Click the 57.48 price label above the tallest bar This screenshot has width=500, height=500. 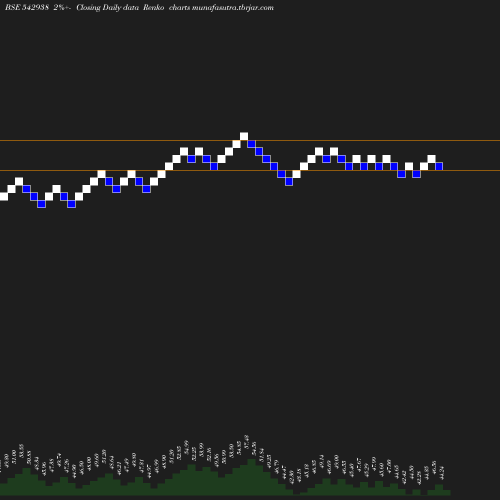(247, 442)
